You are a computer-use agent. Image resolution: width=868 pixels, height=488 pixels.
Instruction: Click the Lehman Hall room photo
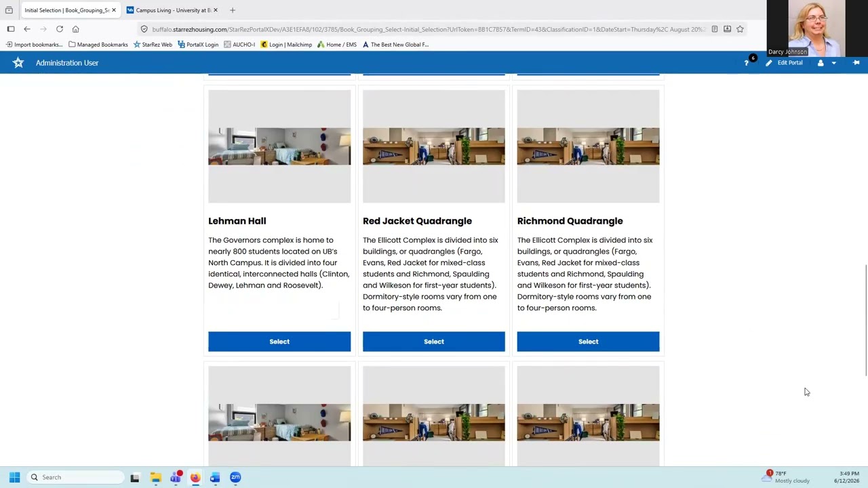279,146
